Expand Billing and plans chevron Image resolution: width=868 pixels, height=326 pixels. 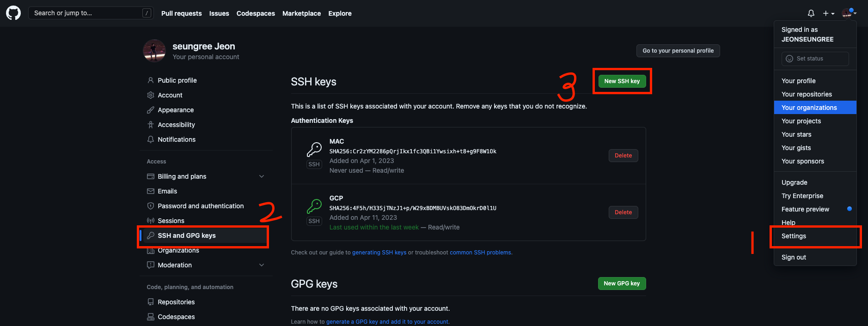pyautogui.click(x=262, y=176)
